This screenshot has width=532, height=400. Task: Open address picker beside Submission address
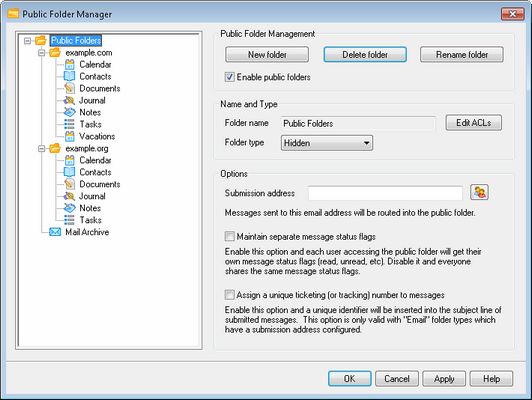[x=479, y=192]
